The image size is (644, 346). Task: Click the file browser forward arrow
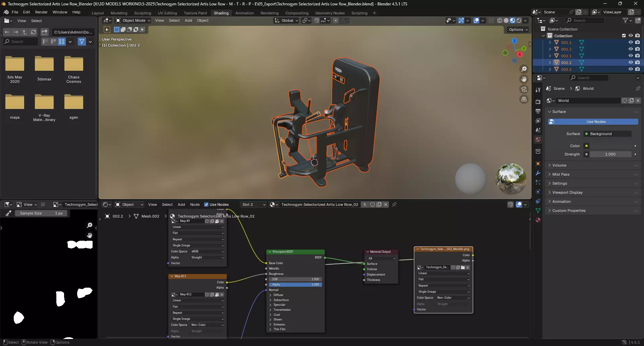point(16,32)
